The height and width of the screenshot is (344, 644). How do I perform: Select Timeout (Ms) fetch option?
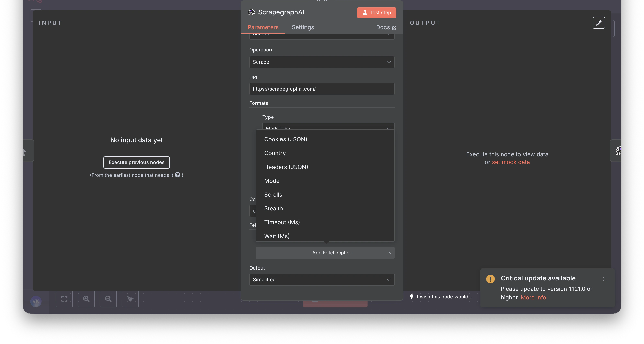pyautogui.click(x=325, y=222)
